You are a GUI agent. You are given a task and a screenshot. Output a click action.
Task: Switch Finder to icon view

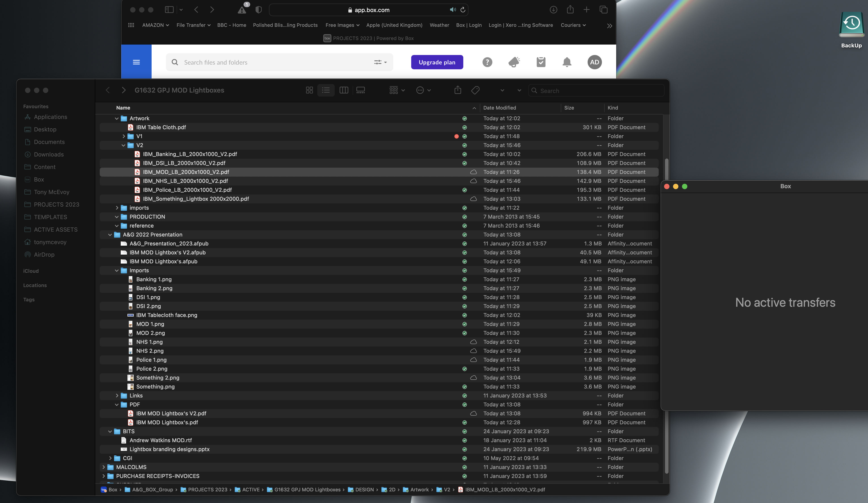click(x=309, y=90)
